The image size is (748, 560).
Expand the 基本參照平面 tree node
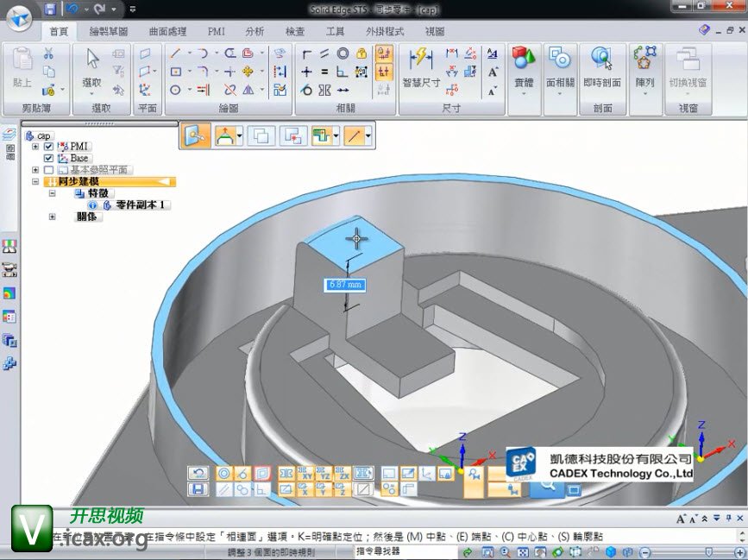35,170
